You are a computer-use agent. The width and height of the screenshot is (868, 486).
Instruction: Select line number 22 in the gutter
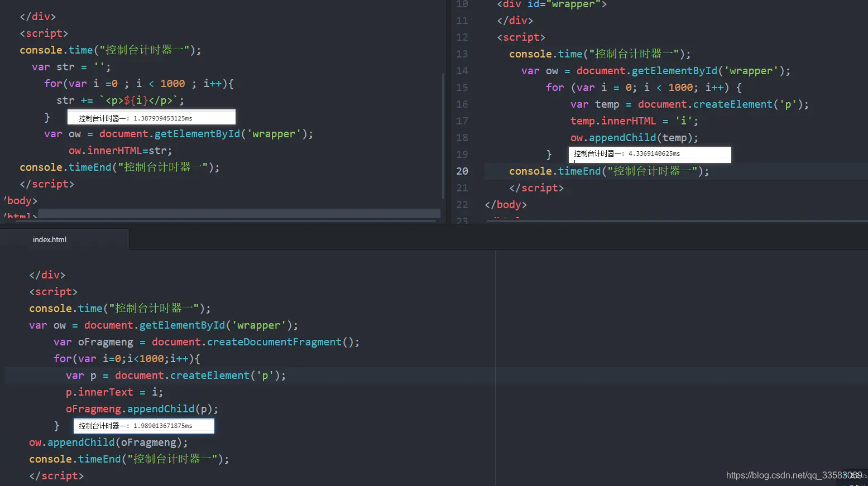coord(462,205)
